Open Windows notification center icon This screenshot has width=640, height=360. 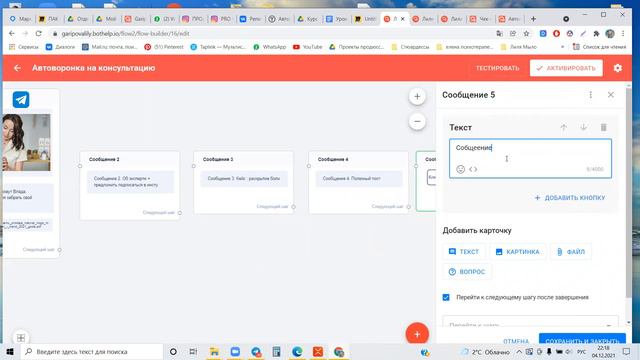(x=626, y=351)
